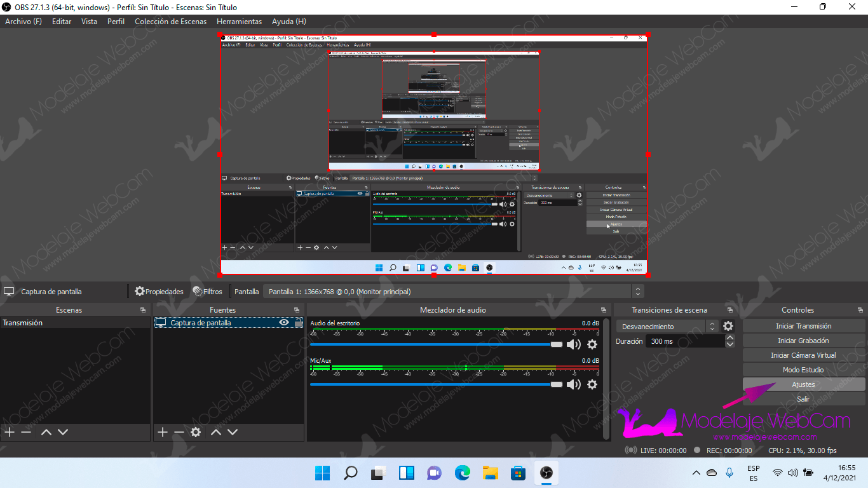This screenshot has width=868, height=488.
Task: Move selected source up in Fuentes
Action: point(216,432)
